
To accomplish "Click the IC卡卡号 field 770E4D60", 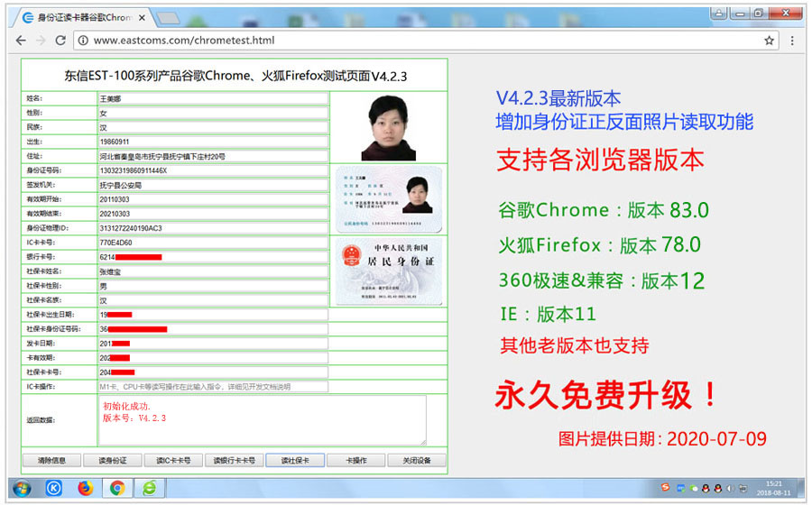I will (213, 243).
